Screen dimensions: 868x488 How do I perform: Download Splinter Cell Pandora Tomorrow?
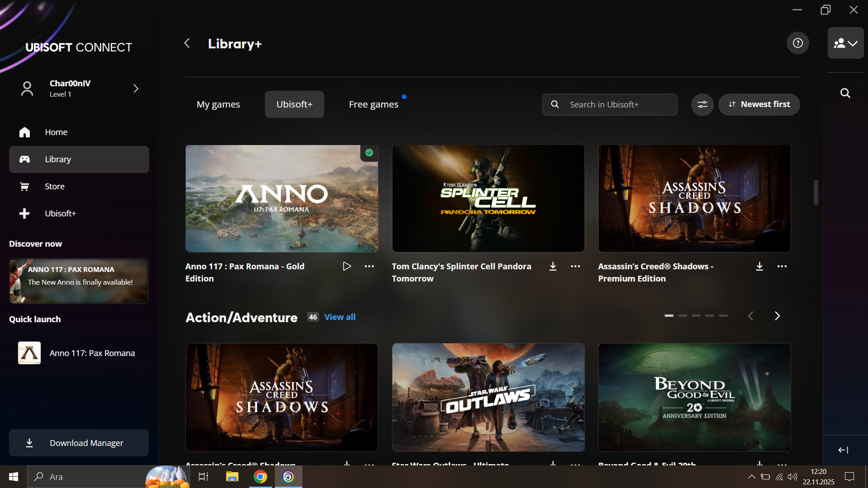pos(552,266)
